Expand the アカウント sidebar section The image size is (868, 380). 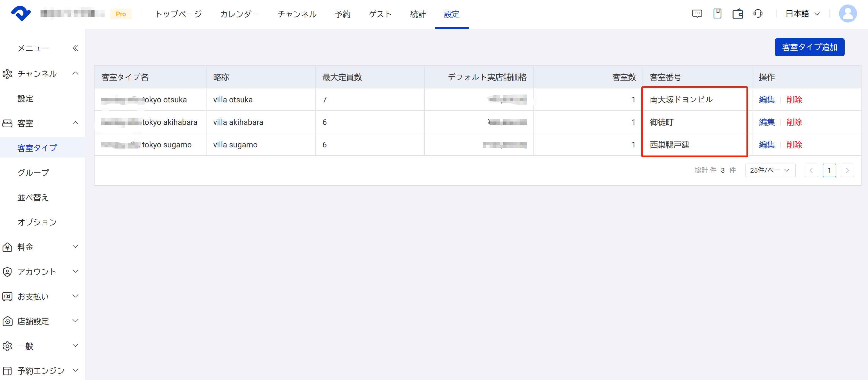coord(75,271)
